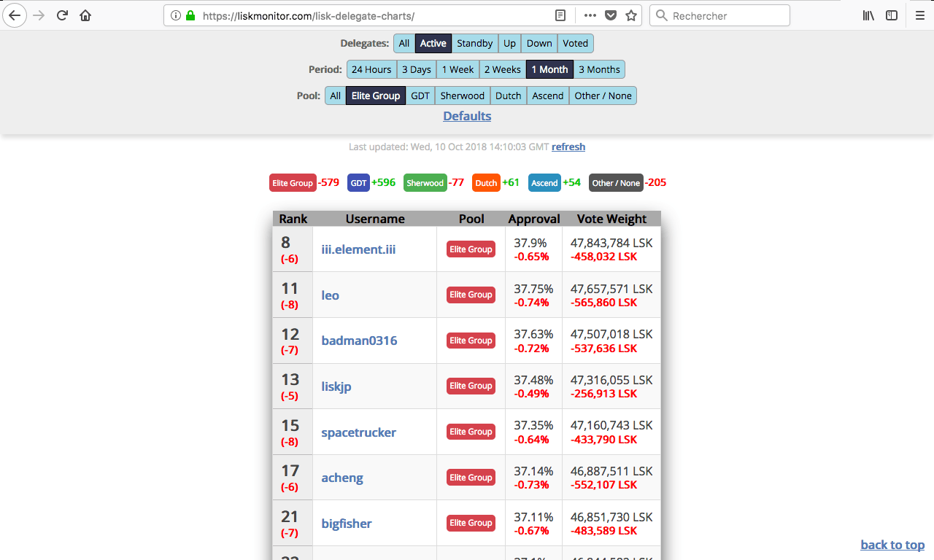
Task: Filter pool by Sherwood
Action: [462, 96]
